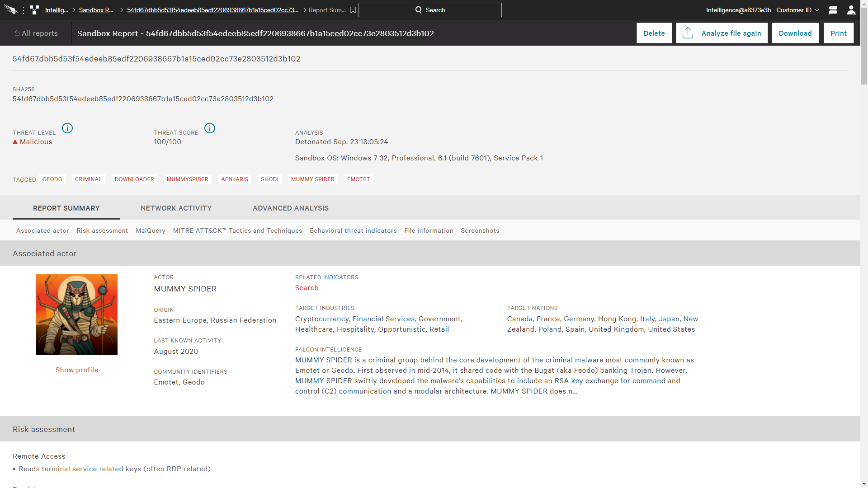Toggle the DOWNLOADER tag filter

click(x=134, y=179)
